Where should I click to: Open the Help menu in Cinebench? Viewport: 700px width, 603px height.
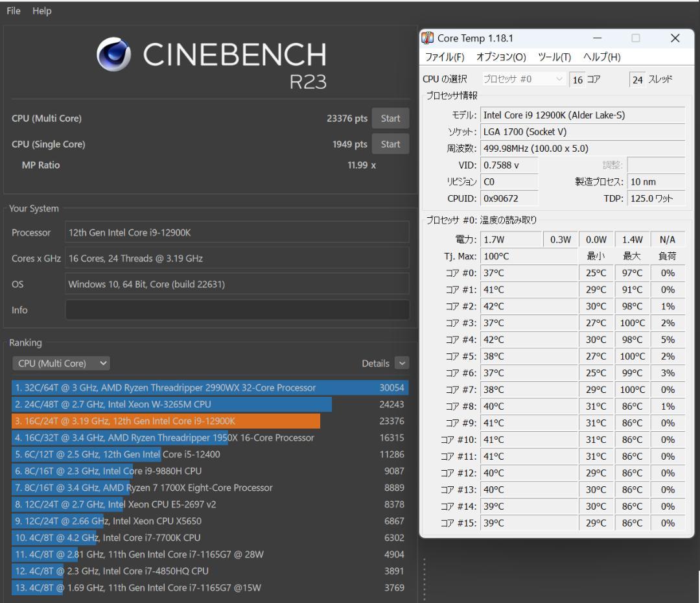click(x=42, y=11)
